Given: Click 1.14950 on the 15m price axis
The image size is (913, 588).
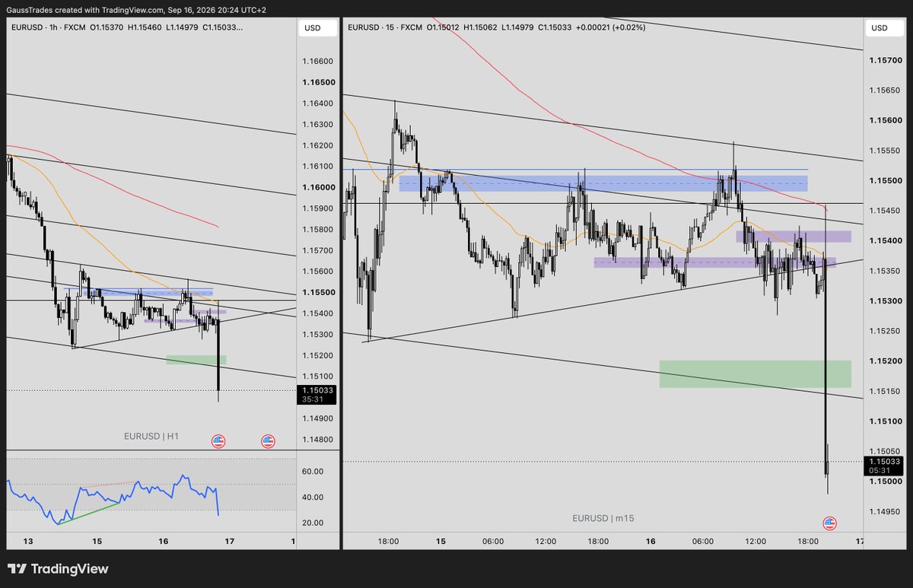Looking at the screenshot, I should tap(885, 512).
